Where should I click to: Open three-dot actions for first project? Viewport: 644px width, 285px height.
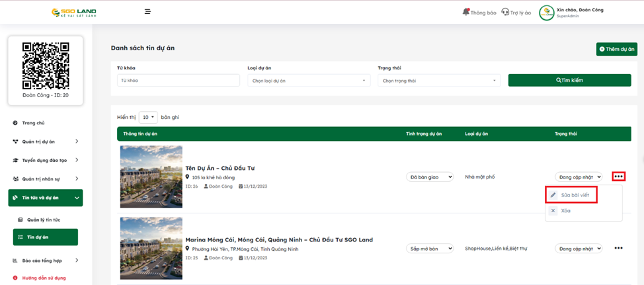[618, 177]
